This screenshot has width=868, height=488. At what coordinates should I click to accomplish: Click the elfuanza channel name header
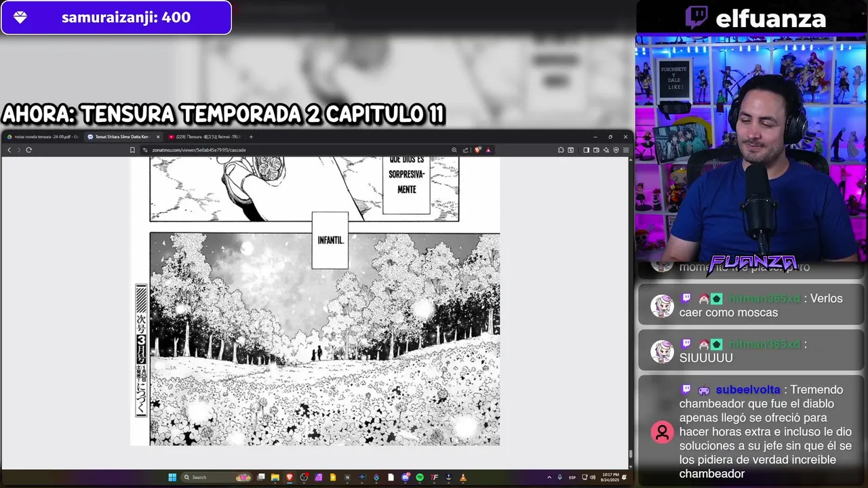point(770,18)
